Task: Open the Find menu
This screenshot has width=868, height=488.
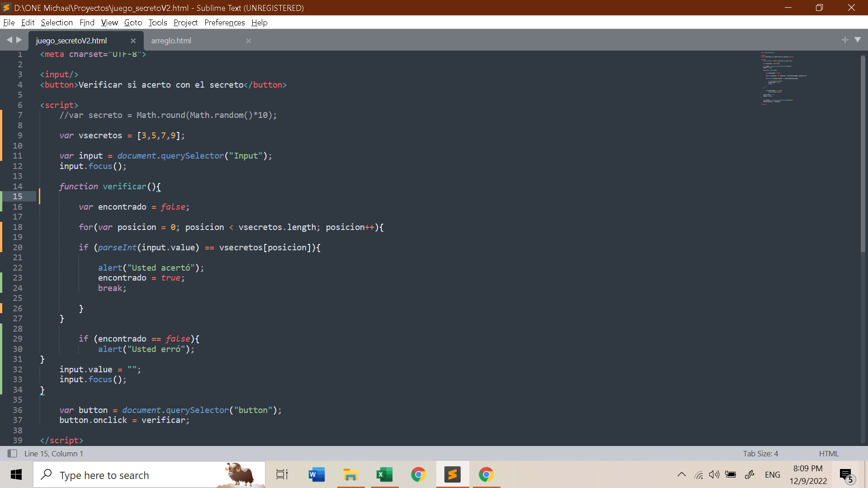Action: (x=87, y=22)
